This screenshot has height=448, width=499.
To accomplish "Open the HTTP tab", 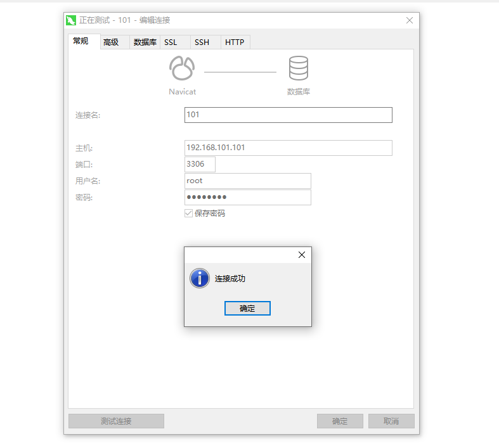I will [235, 42].
